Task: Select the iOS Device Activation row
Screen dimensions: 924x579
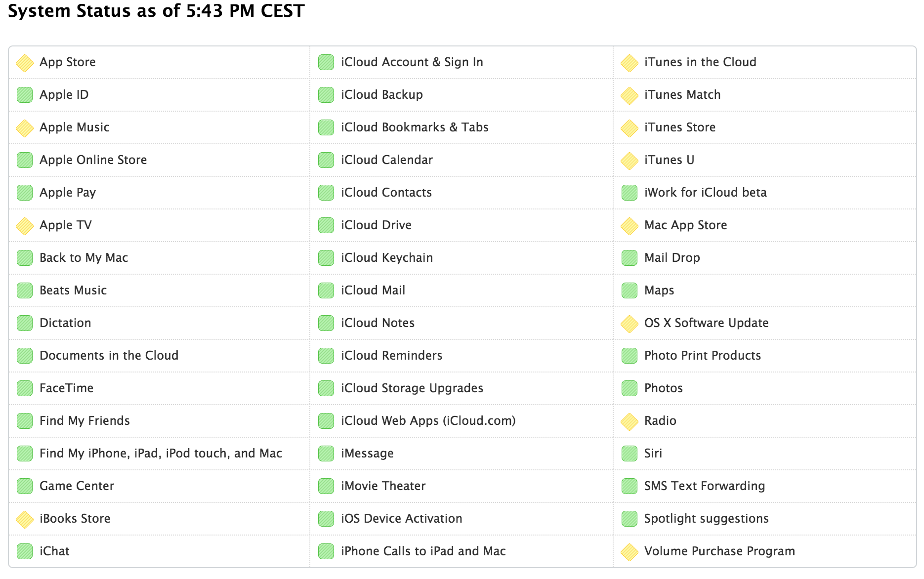Action: (x=401, y=519)
